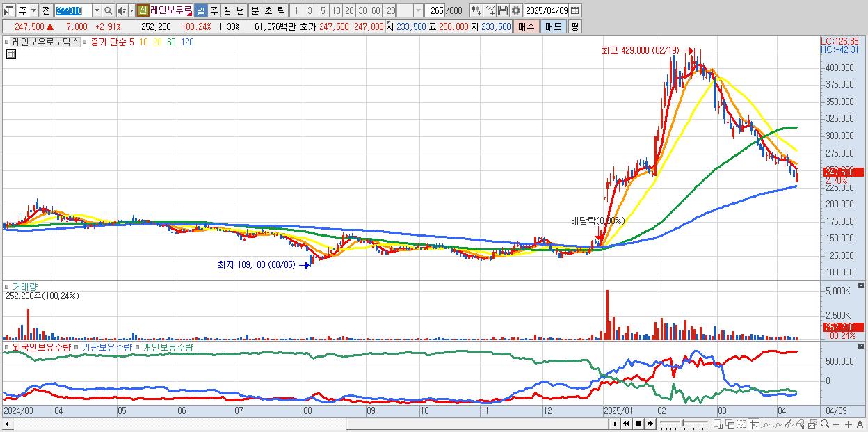Viewport: 868px width, 432px height.
Task: Click the chart image capture icon
Action: [x=812, y=424]
